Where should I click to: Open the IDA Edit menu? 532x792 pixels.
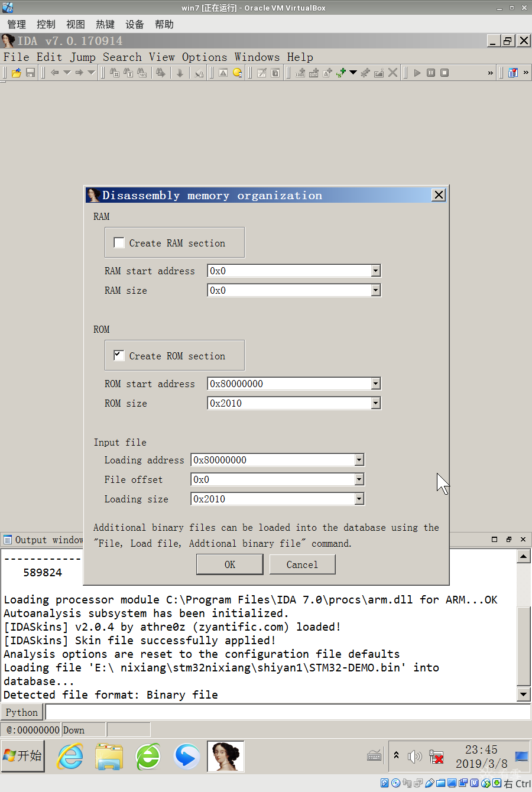(49, 57)
